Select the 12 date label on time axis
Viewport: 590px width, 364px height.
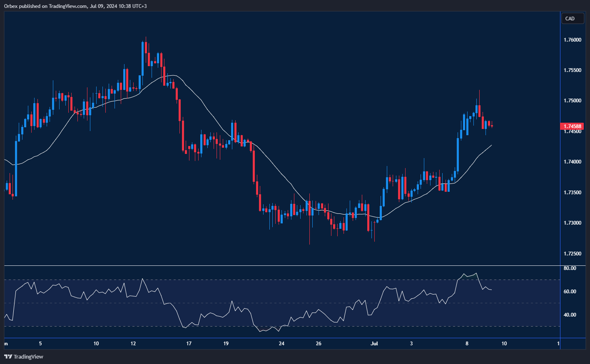133,344
